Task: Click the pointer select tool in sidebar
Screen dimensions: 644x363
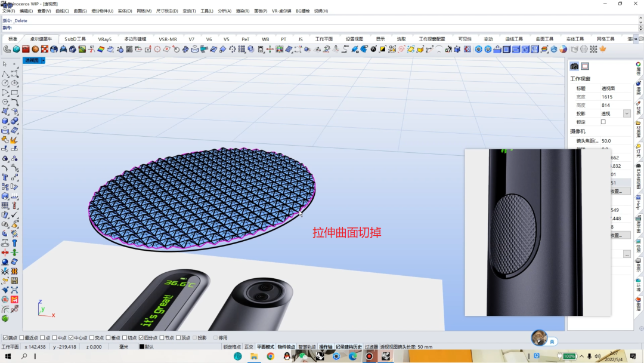Action: point(5,64)
